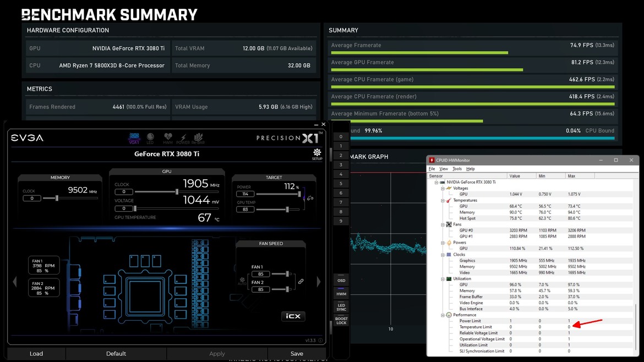Click the Default button in Precision X1
644x362 pixels.
(116, 353)
